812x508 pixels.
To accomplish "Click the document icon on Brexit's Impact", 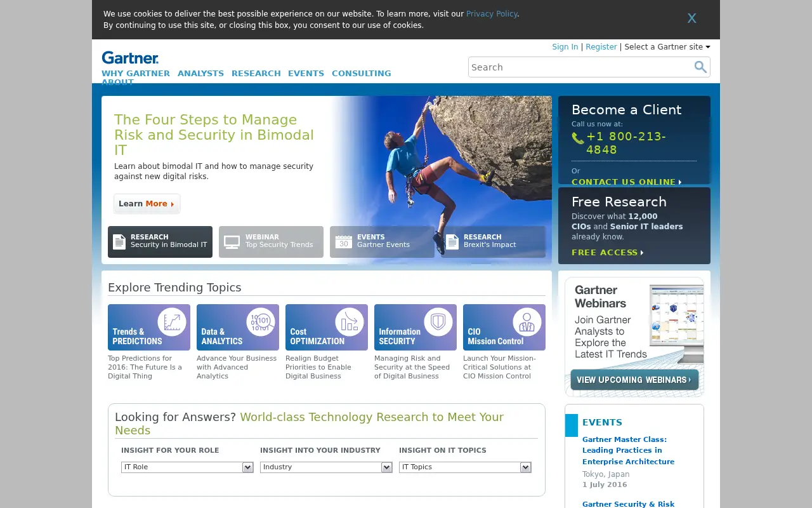I will pos(452,242).
